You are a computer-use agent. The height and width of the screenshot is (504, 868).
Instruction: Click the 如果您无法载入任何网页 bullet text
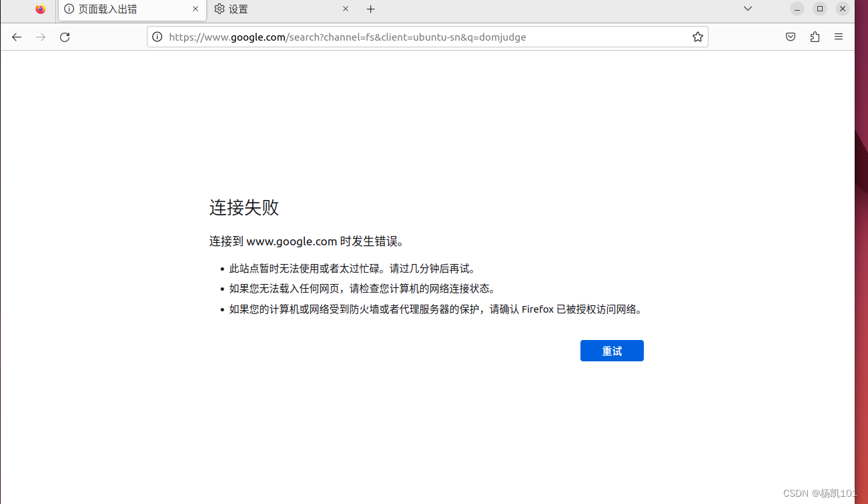click(x=362, y=289)
